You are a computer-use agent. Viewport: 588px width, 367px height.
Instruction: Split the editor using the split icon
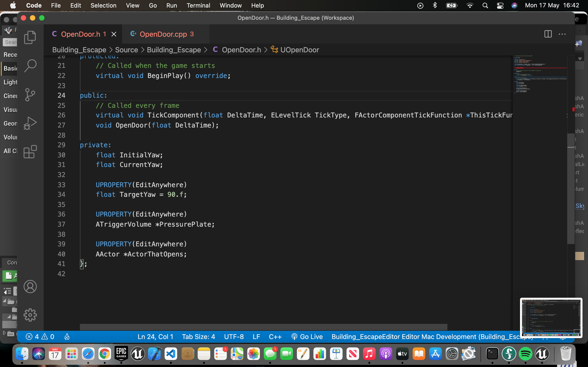[x=548, y=34]
